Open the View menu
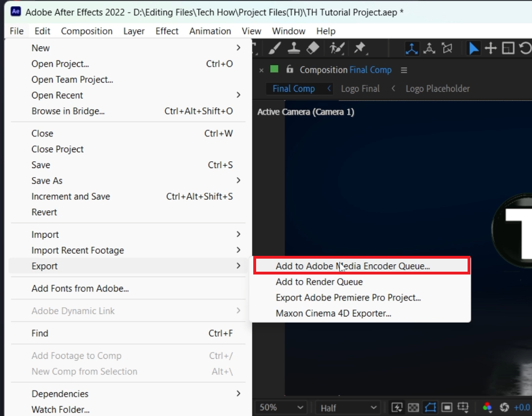Viewport: 532px width, 416px height. pos(252,31)
